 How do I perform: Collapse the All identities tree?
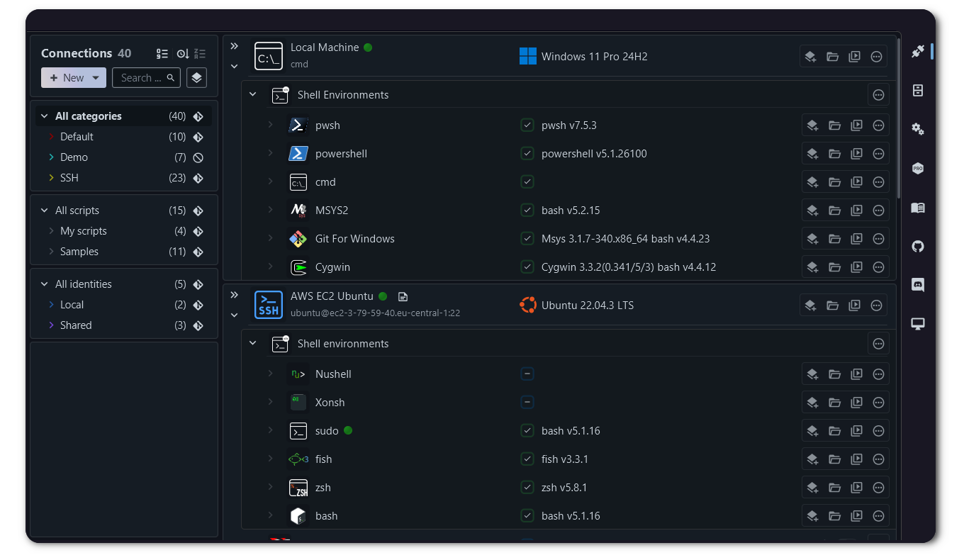click(x=45, y=284)
